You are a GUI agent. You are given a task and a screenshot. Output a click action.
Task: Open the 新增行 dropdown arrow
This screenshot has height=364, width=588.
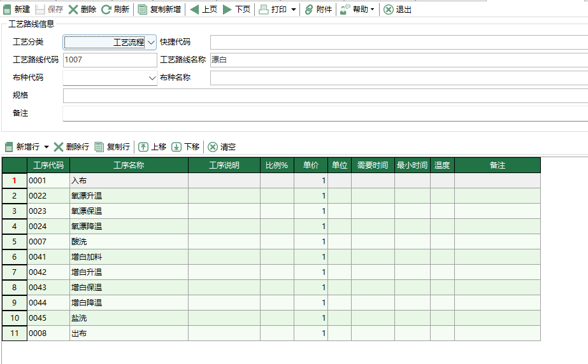[47, 147]
